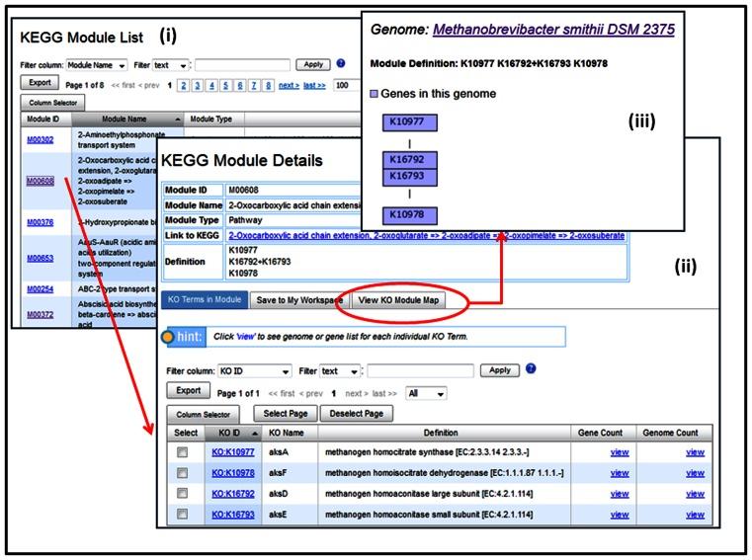The width and height of the screenshot is (752, 560).
Task: Click Module Type column header in Module List
Action: click(x=213, y=119)
